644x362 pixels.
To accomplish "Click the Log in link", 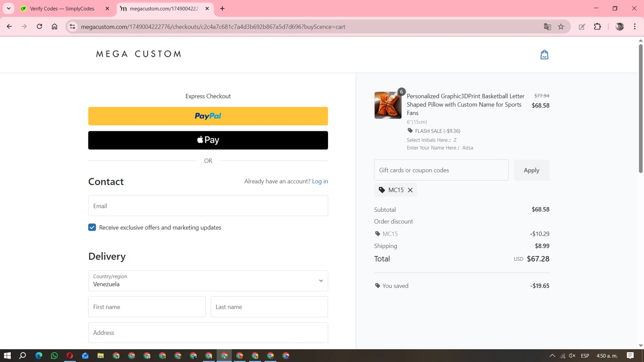I will point(320,181).
